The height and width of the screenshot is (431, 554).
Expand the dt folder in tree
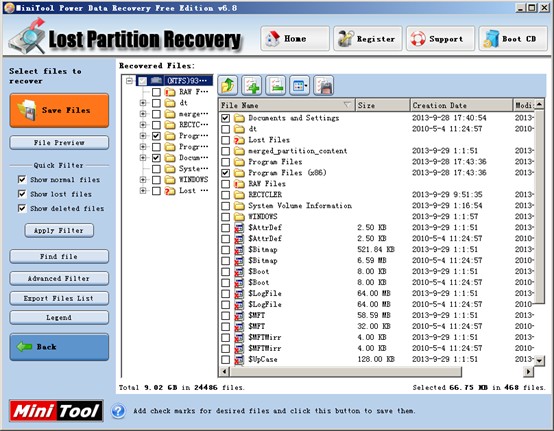click(x=143, y=103)
